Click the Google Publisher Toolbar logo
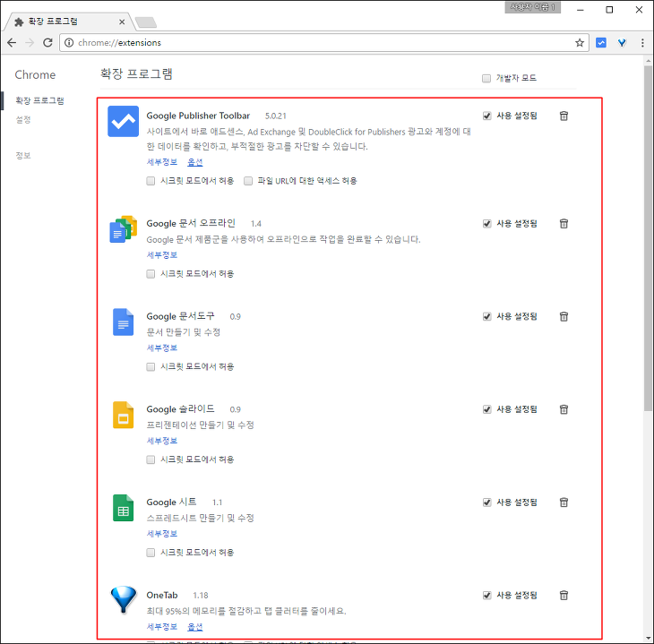 coord(123,122)
